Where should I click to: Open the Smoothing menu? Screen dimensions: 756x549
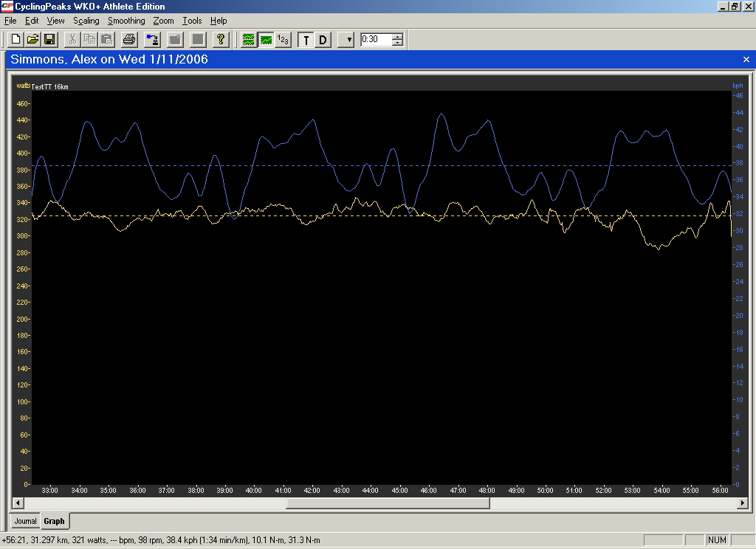[x=126, y=21]
